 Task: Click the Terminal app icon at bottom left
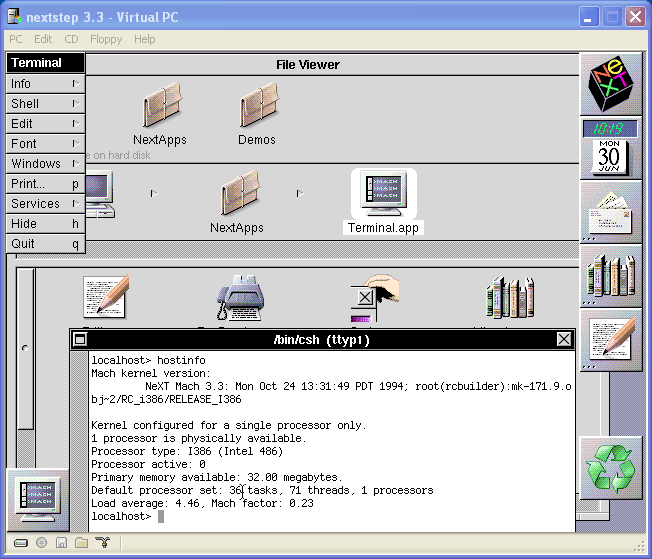tap(37, 500)
